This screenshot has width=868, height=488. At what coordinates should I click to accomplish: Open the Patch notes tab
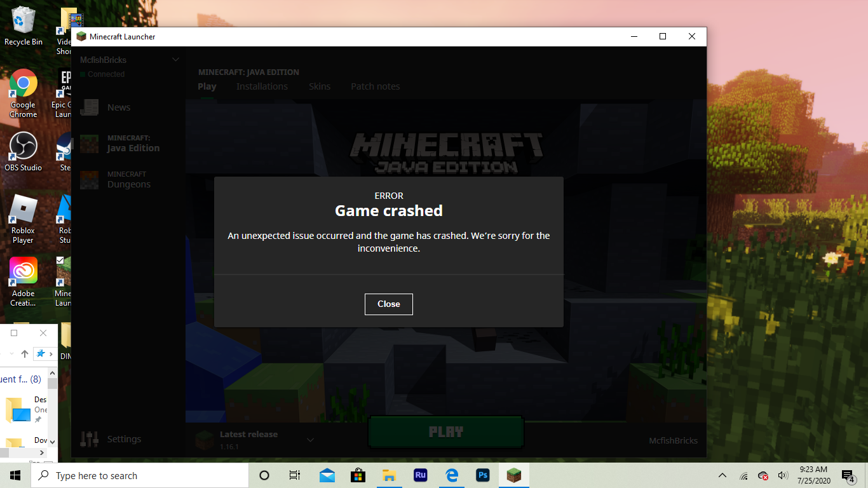point(376,86)
